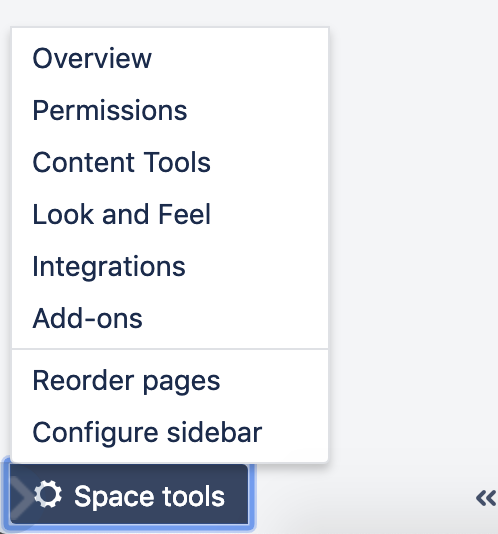498x534 pixels.
Task: Start reordering pages from the menu
Action: tap(170, 381)
